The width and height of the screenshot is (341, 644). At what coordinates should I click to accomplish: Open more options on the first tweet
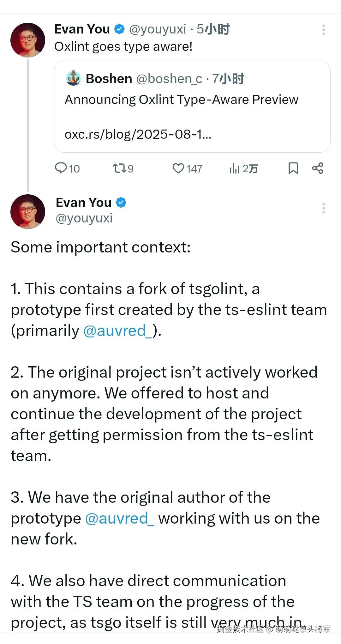click(323, 30)
